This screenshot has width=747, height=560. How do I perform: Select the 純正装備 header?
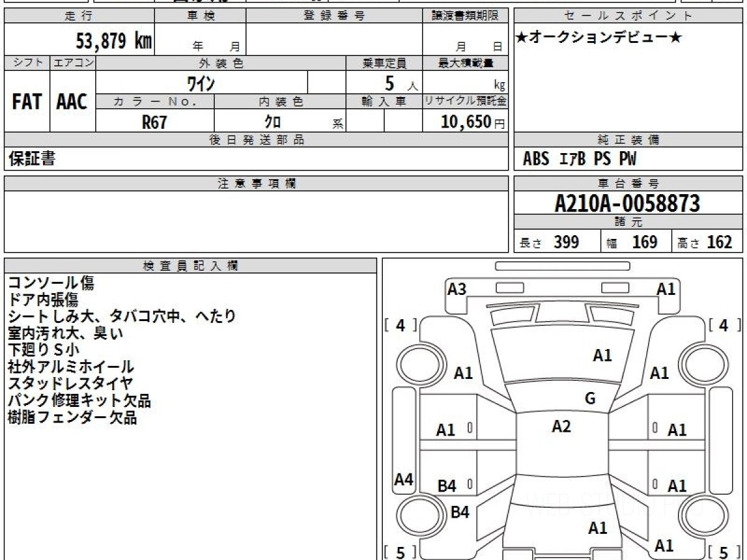tap(628, 140)
